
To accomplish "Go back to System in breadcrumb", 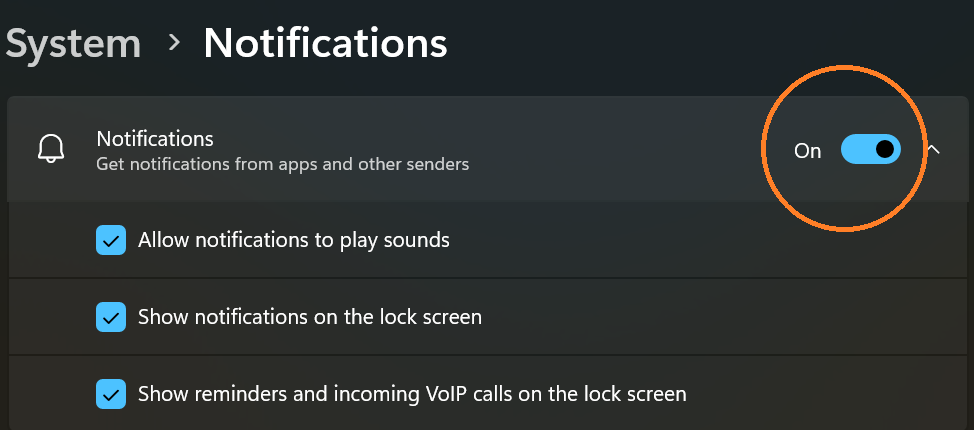I will point(73,43).
